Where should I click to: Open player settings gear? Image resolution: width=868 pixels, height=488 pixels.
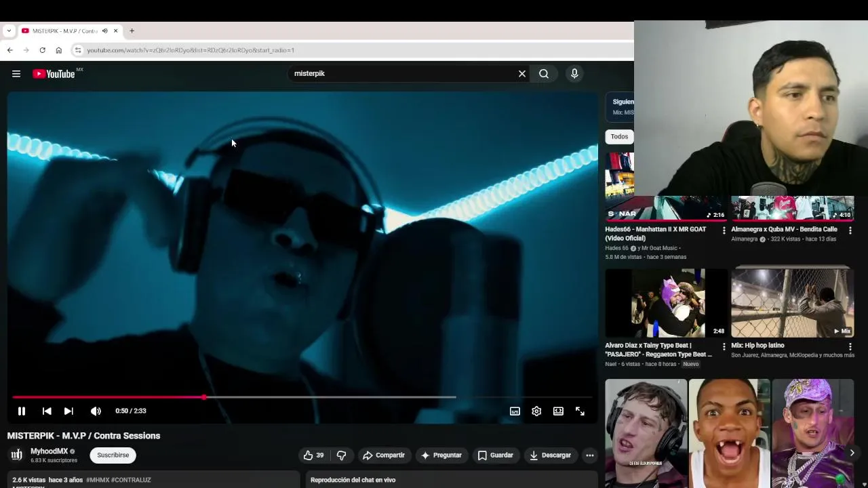tap(536, 411)
